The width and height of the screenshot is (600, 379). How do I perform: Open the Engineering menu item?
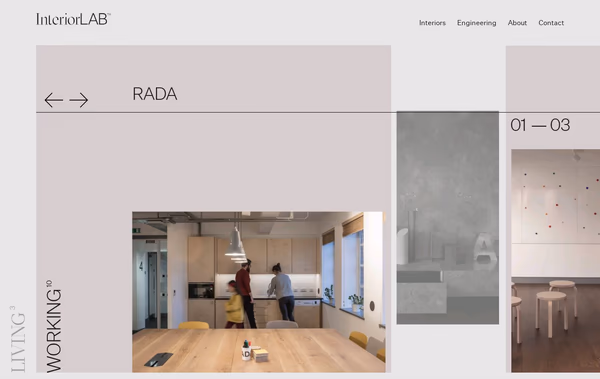(x=476, y=23)
